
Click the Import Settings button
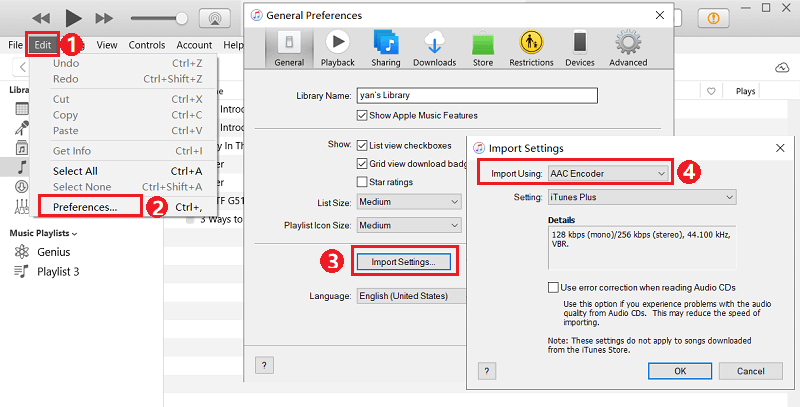(403, 262)
